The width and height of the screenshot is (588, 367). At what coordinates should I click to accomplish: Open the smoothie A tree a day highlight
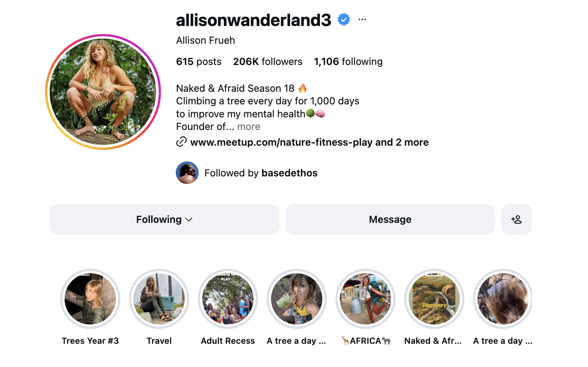click(x=297, y=299)
